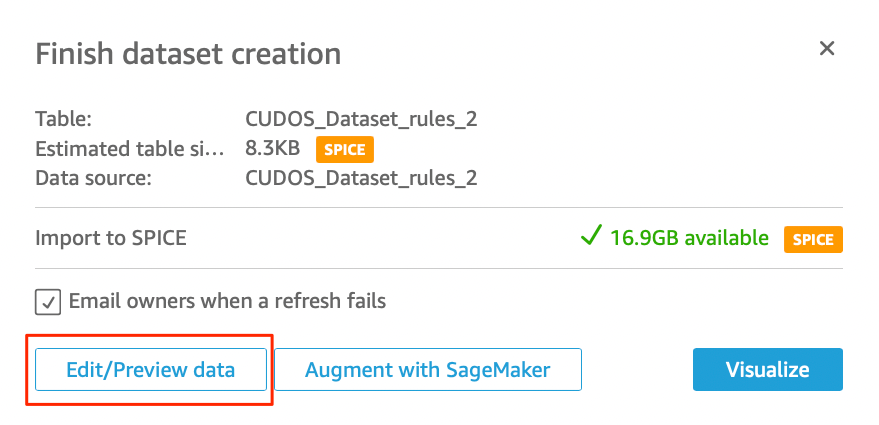Select the table name CUDOS_Dataset_rules_2 in Table row
This screenshot has height=425, width=879.
point(361,119)
